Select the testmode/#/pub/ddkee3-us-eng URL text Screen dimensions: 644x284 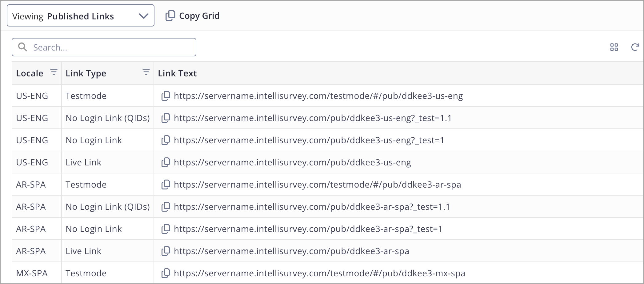click(x=318, y=96)
